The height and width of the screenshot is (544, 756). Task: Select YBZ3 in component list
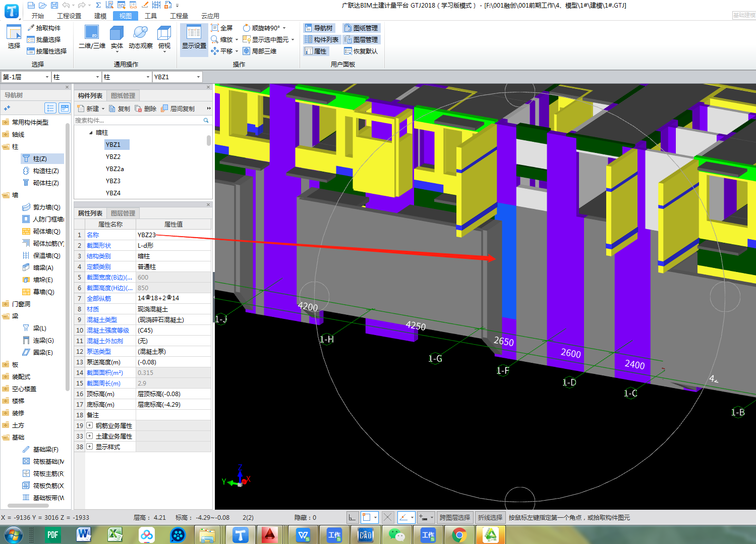tap(113, 181)
